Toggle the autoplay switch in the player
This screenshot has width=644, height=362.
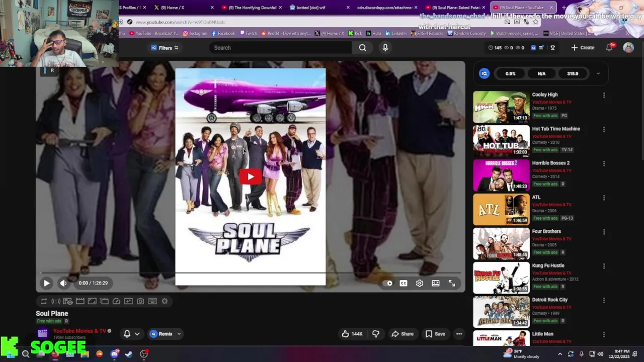click(x=388, y=283)
